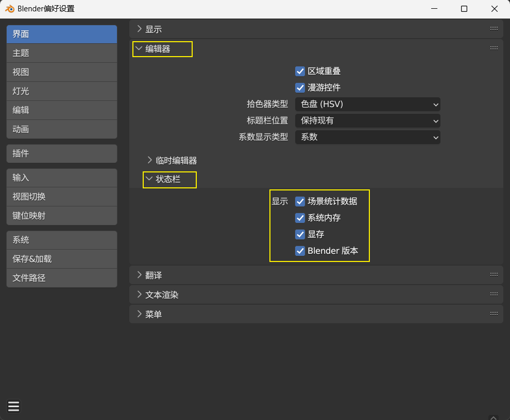Switch to 输入 tab
The height and width of the screenshot is (420, 510).
[x=62, y=178]
